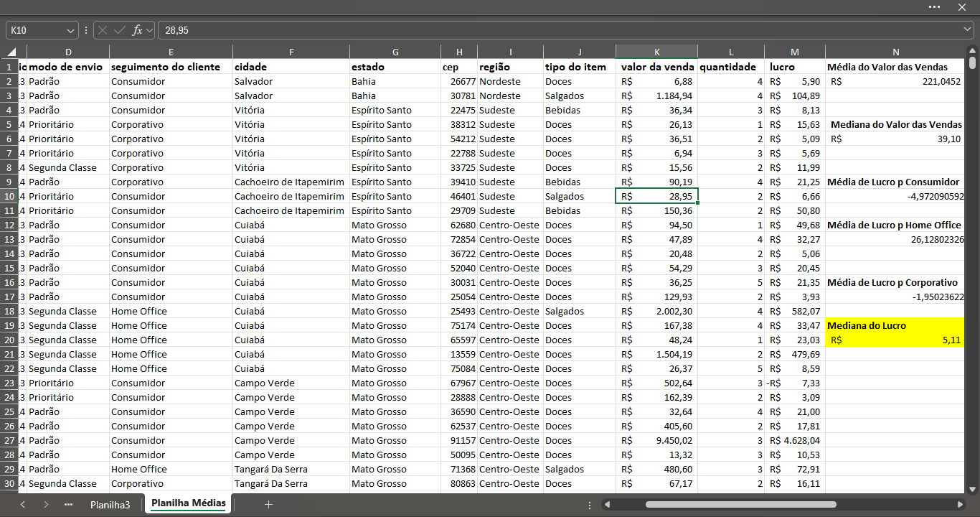Go to next sheet tab arrow
The width and height of the screenshot is (980, 517).
(x=46, y=505)
